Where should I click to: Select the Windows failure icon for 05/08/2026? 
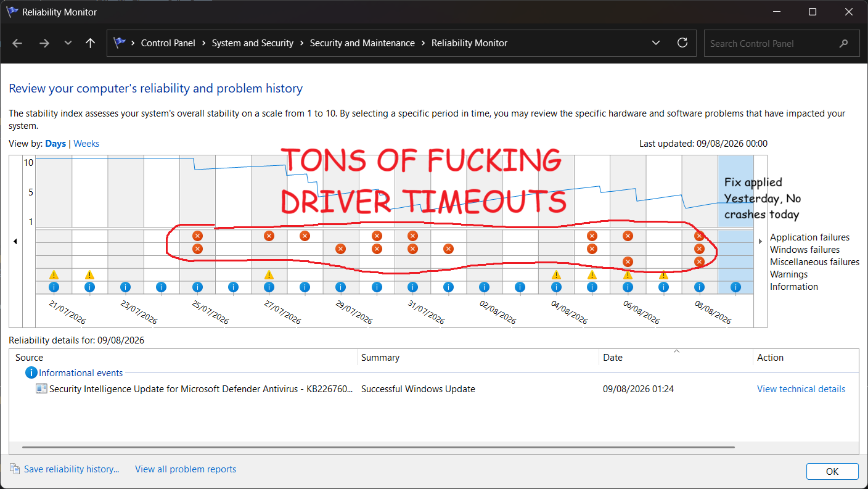[x=592, y=249]
